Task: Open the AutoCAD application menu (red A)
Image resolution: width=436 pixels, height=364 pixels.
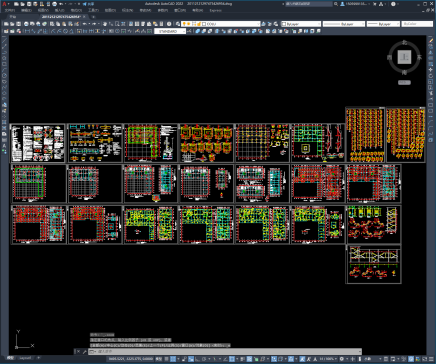Action: 4,4
